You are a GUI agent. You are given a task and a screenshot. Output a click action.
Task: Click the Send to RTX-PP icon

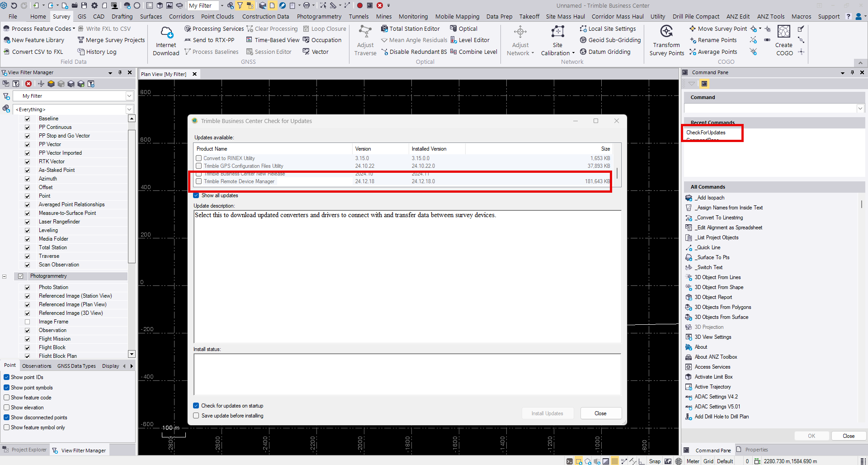(x=188, y=40)
